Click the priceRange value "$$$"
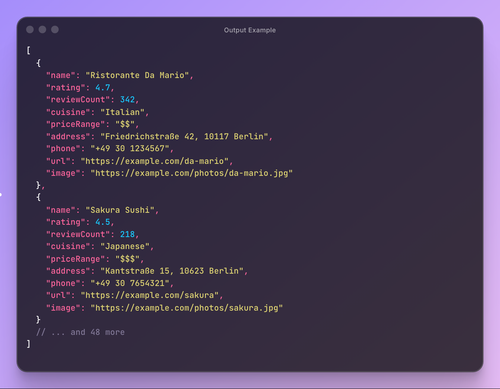The image size is (500, 389). (x=127, y=259)
